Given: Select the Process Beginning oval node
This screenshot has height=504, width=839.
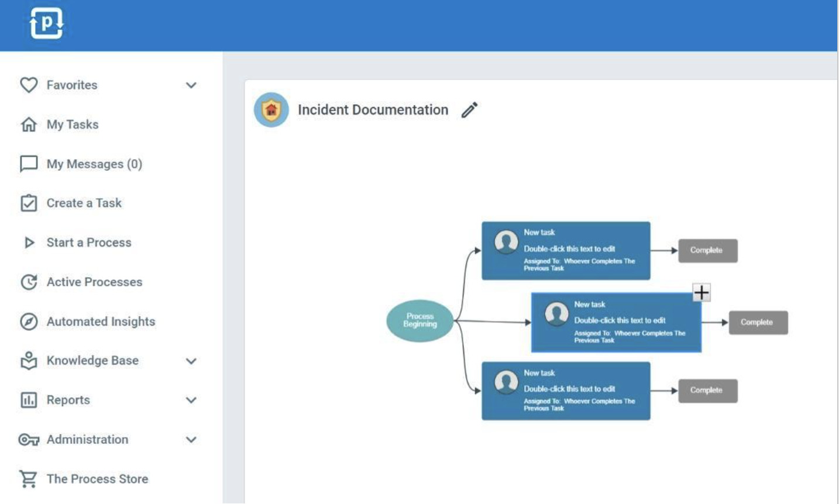Looking at the screenshot, I should (x=420, y=320).
